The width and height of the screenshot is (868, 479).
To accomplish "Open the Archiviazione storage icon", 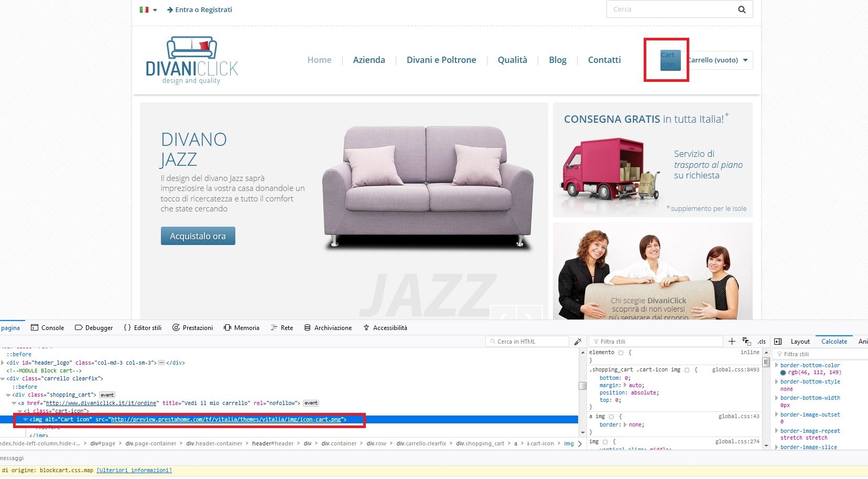I will (x=308, y=327).
